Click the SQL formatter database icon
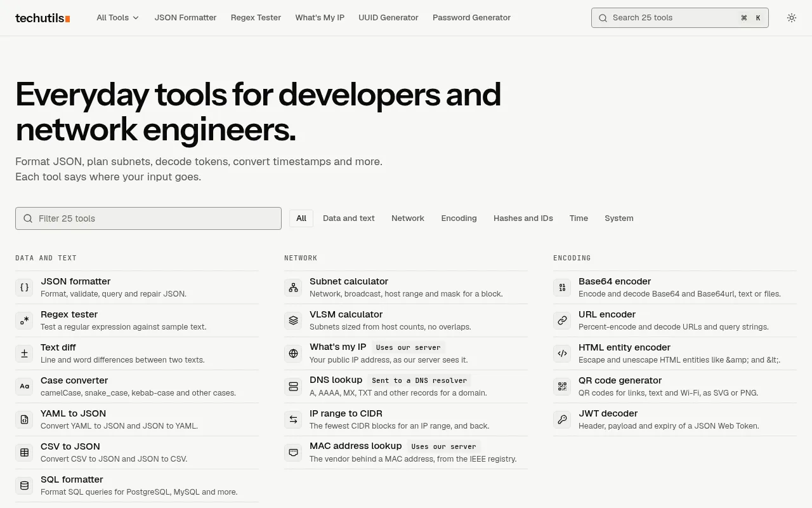The height and width of the screenshot is (508, 812). (24, 485)
